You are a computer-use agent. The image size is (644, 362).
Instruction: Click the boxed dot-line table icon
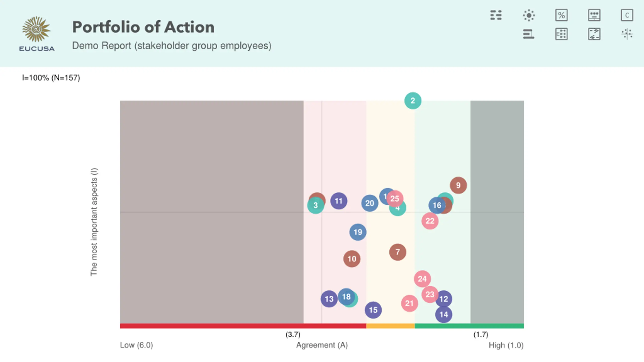click(561, 34)
